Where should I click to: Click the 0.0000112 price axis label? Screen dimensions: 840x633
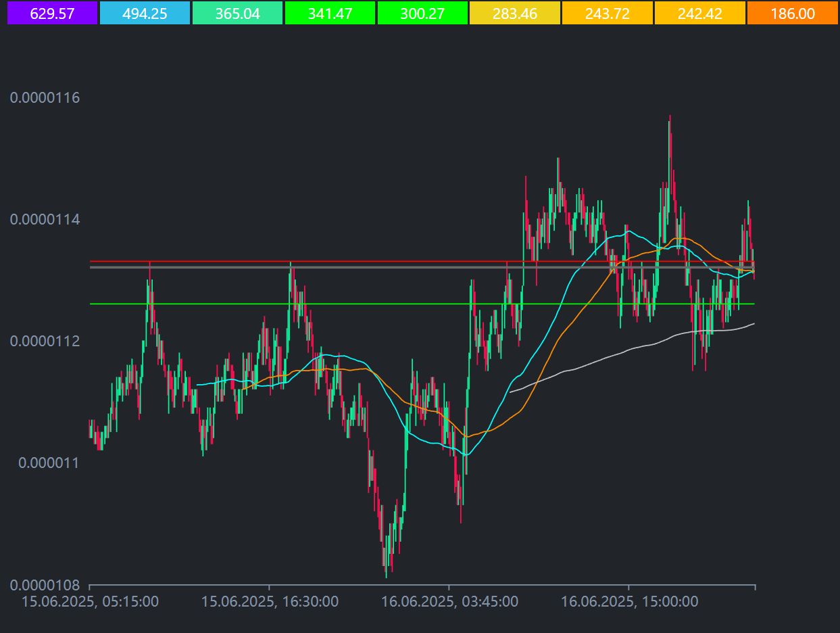[45, 341]
